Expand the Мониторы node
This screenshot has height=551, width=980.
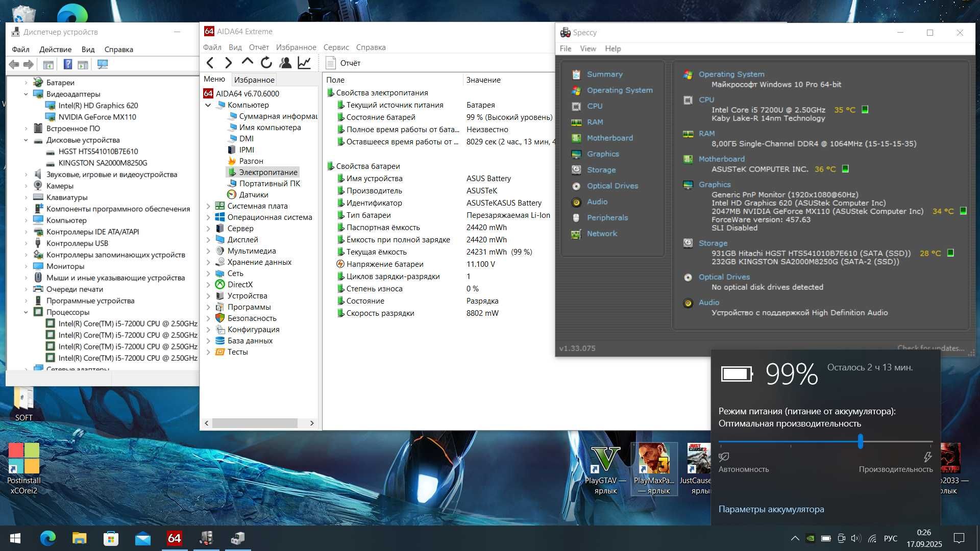pos(26,266)
